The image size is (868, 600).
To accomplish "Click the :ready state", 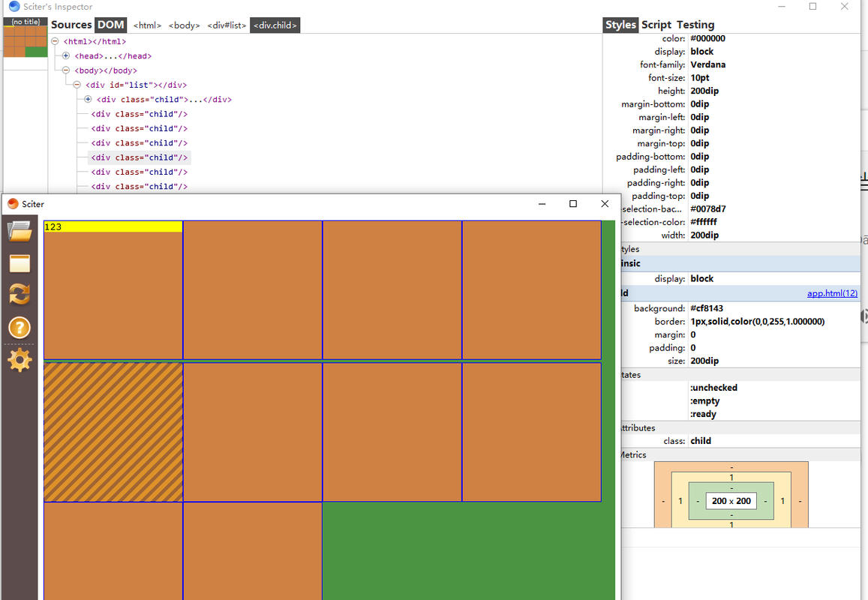I will 703,414.
